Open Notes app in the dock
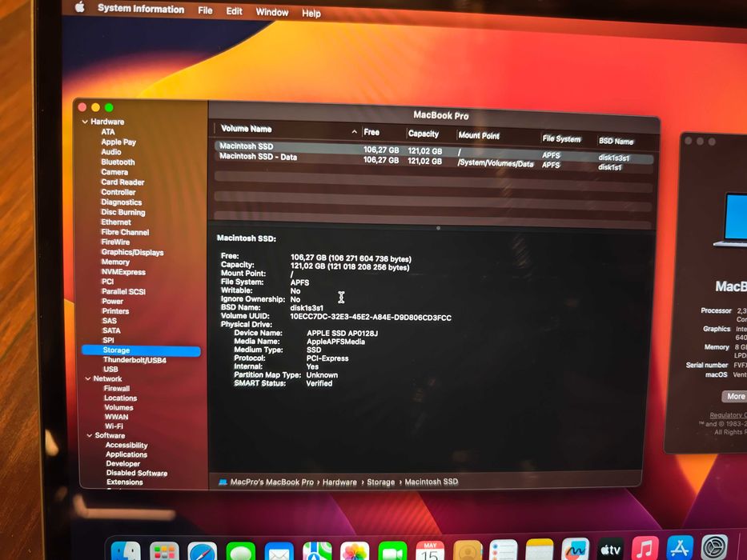Screen dimensions: 747x560 pyautogui.click(x=540, y=550)
